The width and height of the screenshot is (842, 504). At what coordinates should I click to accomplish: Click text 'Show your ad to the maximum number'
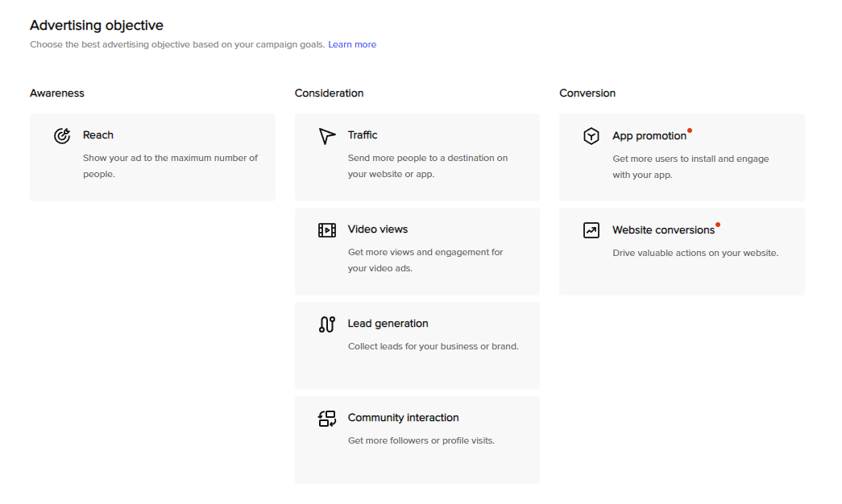click(x=164, y=158)
